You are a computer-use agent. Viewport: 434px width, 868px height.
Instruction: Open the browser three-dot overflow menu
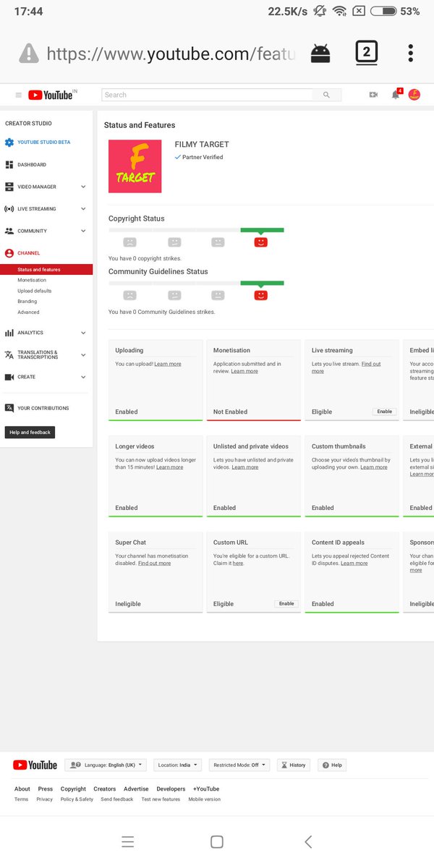[410, 53]
